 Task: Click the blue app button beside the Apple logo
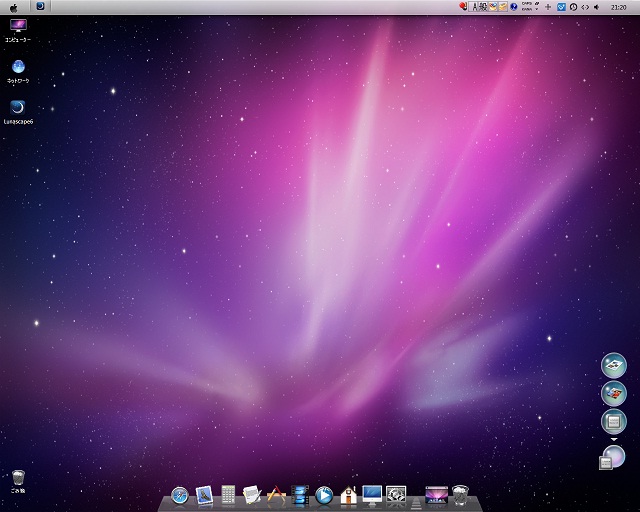[40, 6]
